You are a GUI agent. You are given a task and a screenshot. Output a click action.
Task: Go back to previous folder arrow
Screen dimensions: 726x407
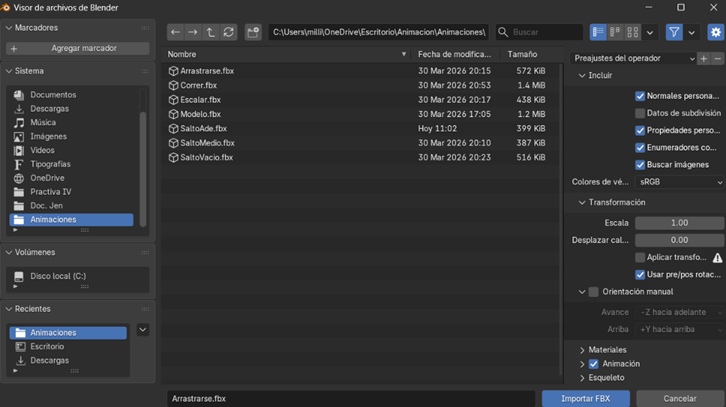pyautogui.click(x=175, y=32)
